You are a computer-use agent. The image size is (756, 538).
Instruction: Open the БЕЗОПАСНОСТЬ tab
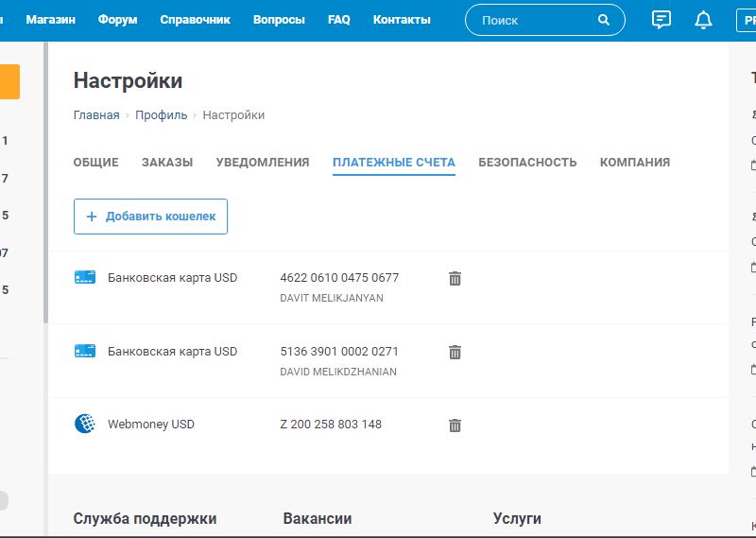click(x=527, y=163)
